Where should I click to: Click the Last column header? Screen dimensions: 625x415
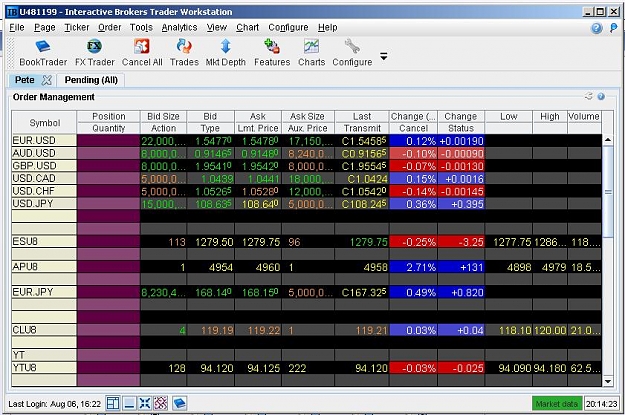pyautogui.click(x=362, y=116)
